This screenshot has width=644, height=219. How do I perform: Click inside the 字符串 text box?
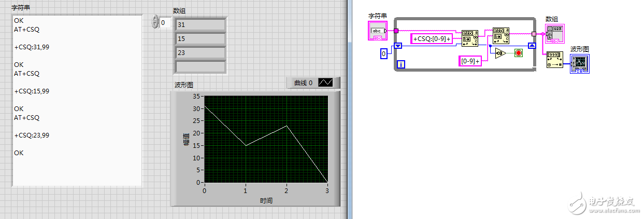click(77, 101)
